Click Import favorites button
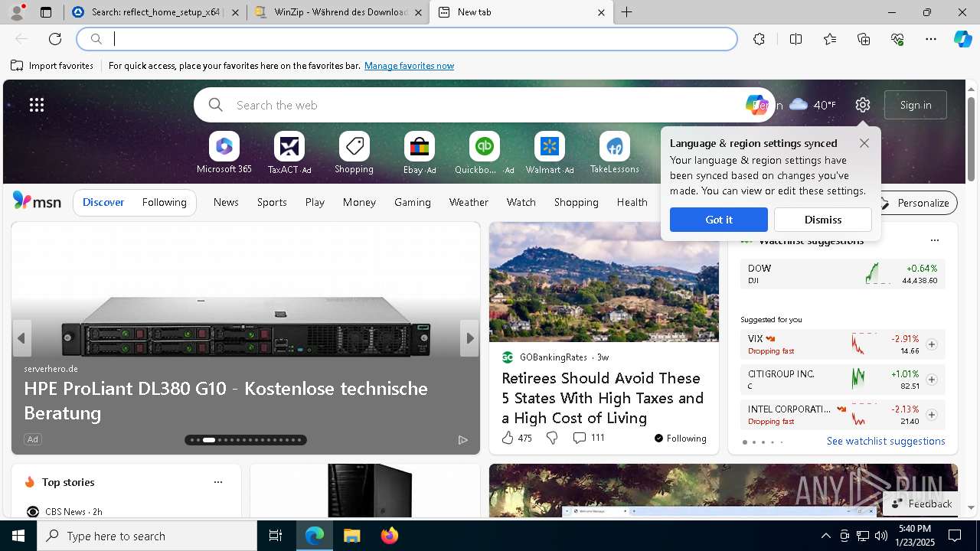 52,66
